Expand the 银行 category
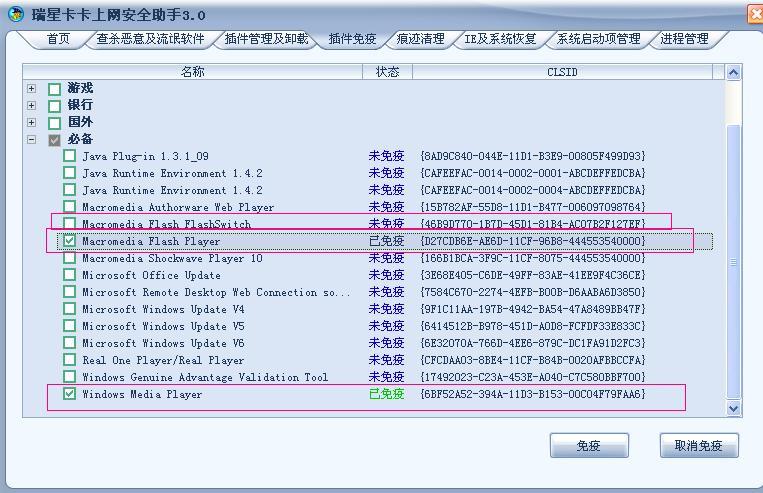763x493 pixels. tap(32, 106)
